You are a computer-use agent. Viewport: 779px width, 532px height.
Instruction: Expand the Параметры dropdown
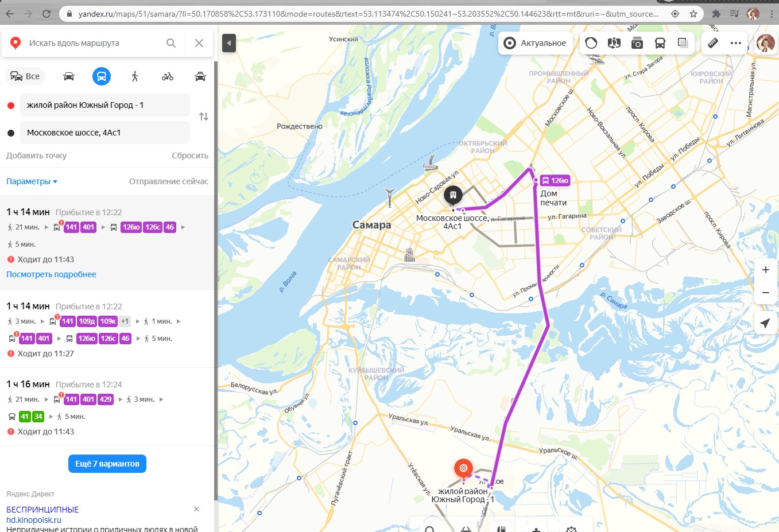tap(32, 181)
